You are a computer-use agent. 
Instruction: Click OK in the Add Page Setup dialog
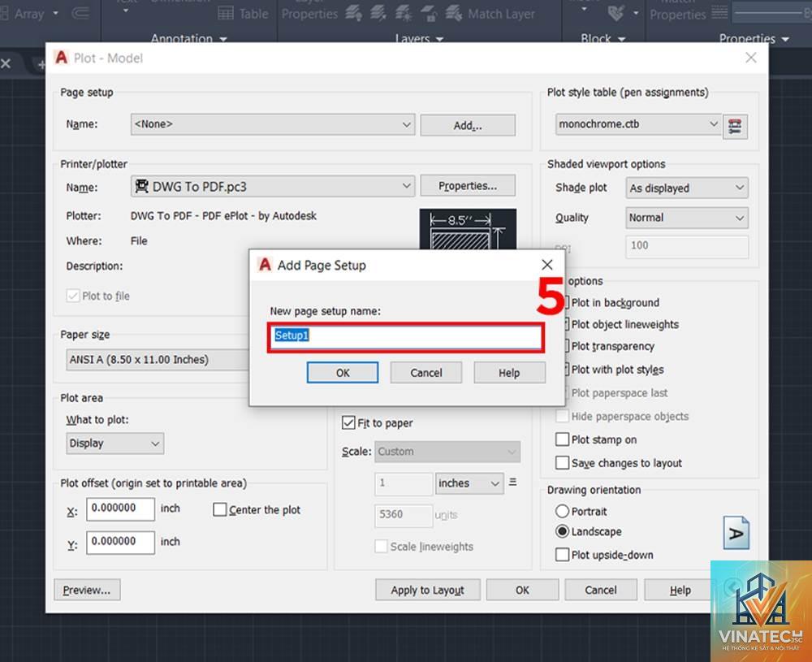[343, 373]
